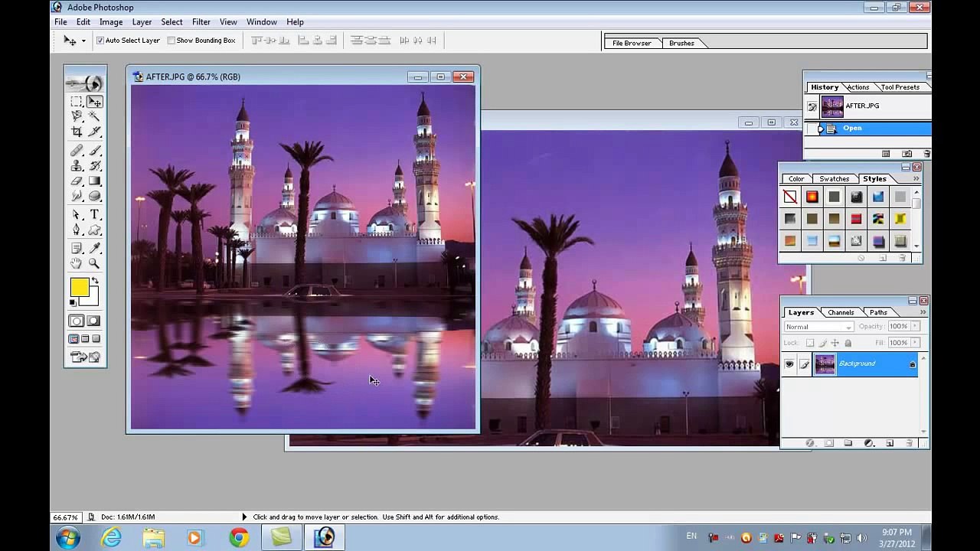Select the Healing Brush tool
Image resolution: width=980 pixels, height=551 pixels.
pyautogui.click(x=77, y=151)
